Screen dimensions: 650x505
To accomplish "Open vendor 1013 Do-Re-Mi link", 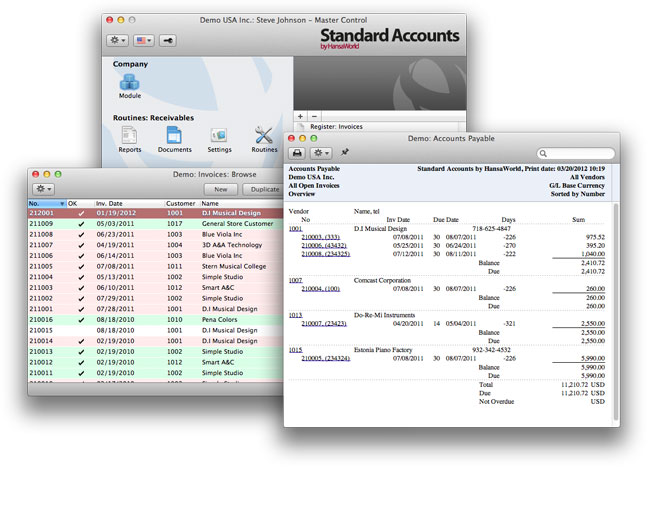I will tap(295, 315).
